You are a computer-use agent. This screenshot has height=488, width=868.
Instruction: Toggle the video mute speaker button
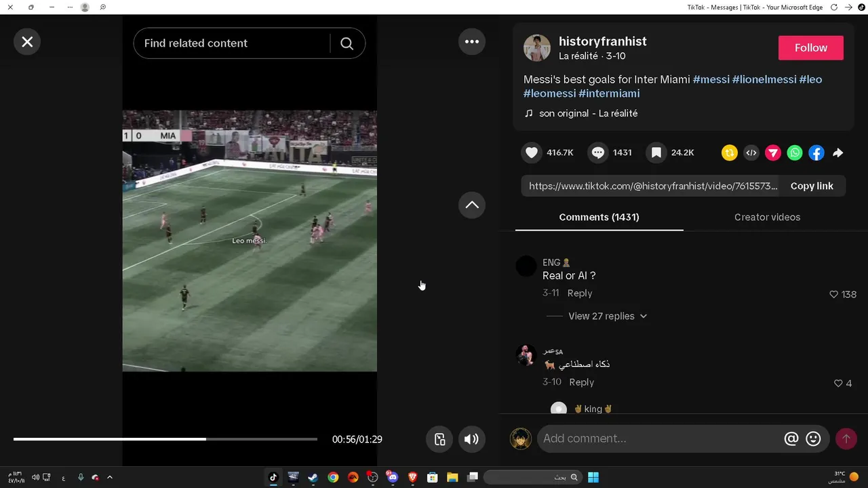(x=471, y=439)
